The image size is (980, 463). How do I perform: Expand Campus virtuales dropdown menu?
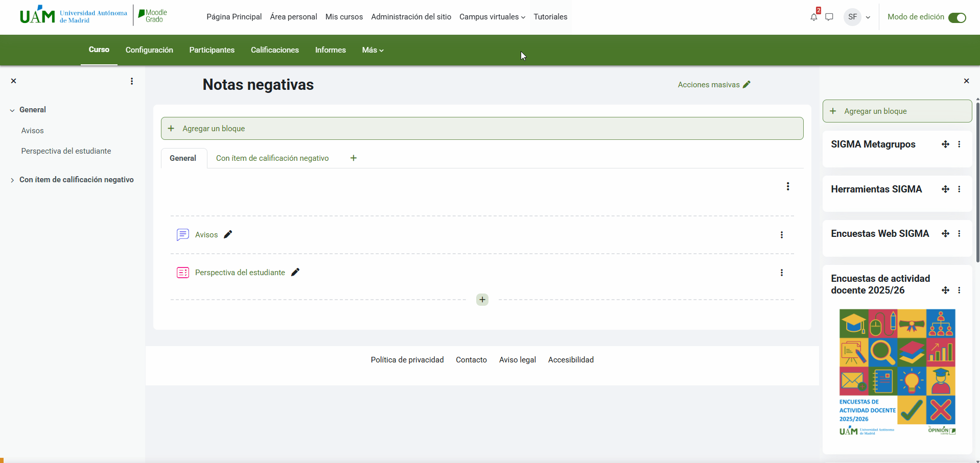point(492,17)
